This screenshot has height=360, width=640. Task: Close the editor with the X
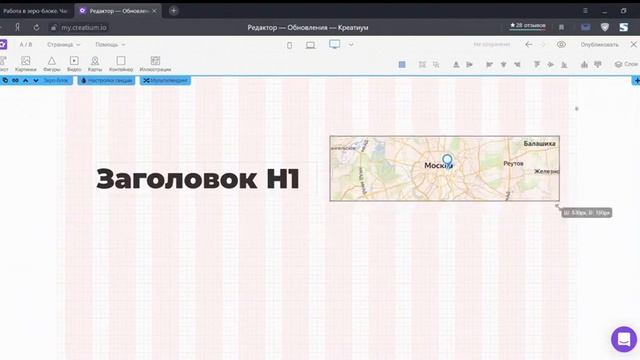[x=634, y=44]
